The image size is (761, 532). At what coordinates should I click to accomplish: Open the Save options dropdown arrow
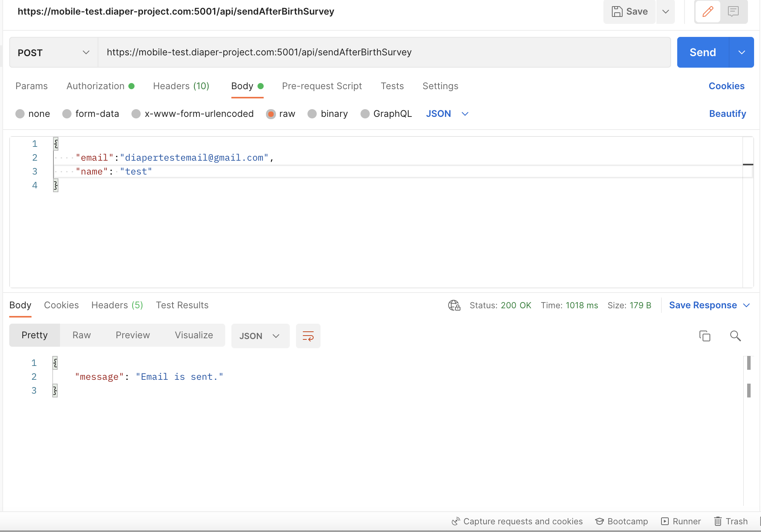tap(666, 12)
